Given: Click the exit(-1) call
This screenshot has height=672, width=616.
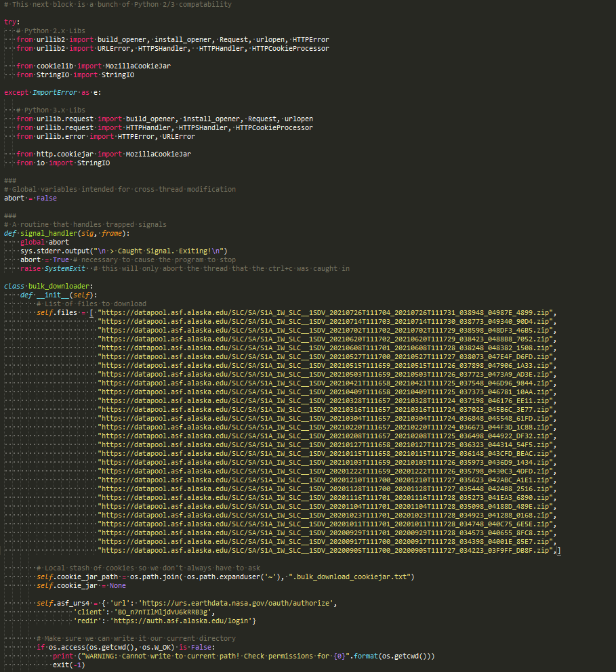Looking at the screenshot, I should pos(69,665).
